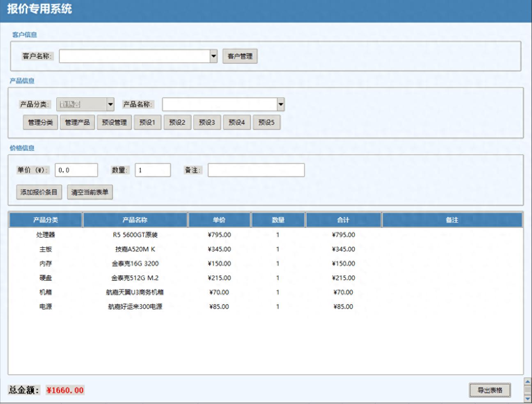Open the 产品名称 product name dropdown
Image resolution: width=532 pixels, height=404 pixels.
[x=280, y=105]
